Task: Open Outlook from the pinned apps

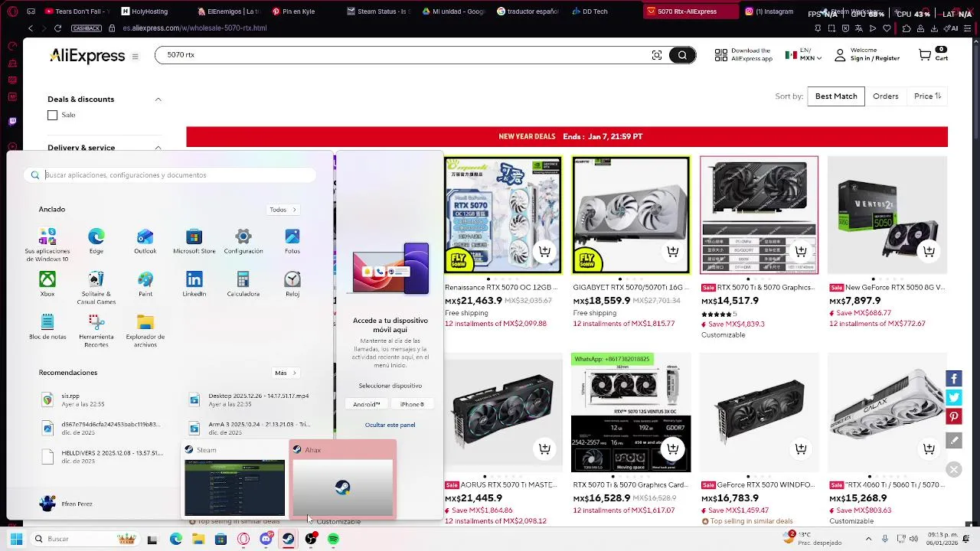Action: pyautogui.click(x=145, y=241)
